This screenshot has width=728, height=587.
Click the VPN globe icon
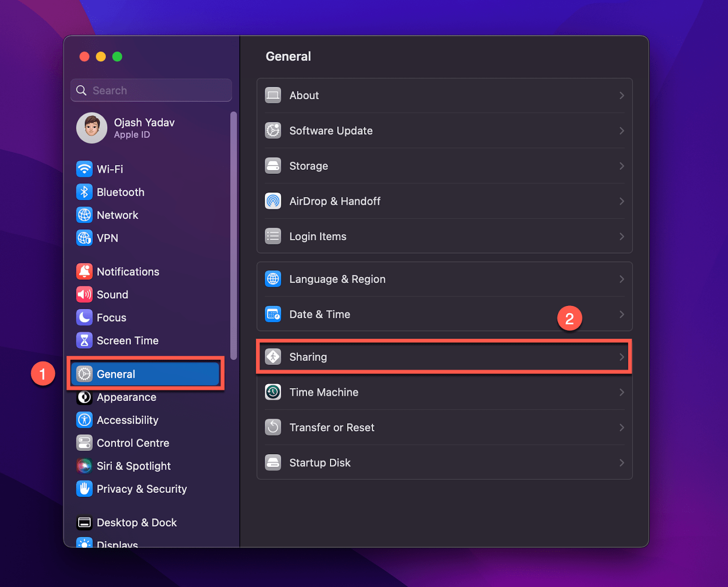[84, 238]
